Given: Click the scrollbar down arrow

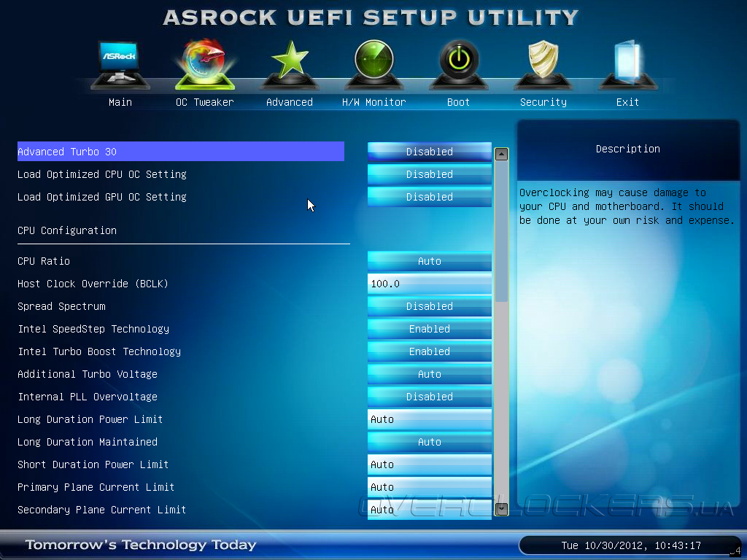Looking at the screenshot, I should (501, 509).
